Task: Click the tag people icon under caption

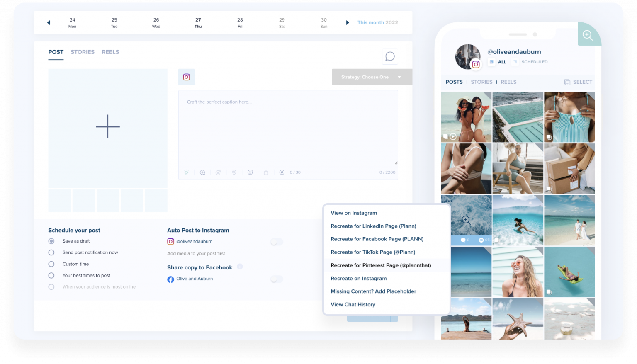Action: click(x=218, y=172)
